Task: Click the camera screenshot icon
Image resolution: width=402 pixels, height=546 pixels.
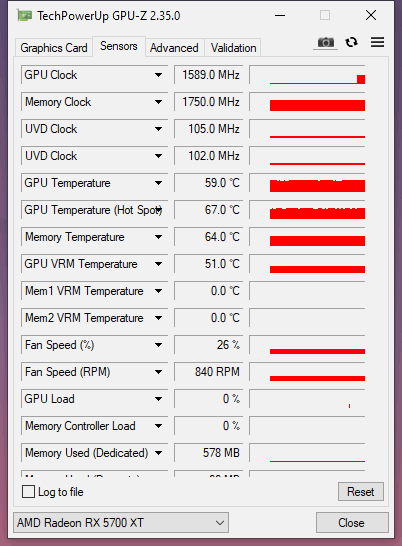Action: 325,42
